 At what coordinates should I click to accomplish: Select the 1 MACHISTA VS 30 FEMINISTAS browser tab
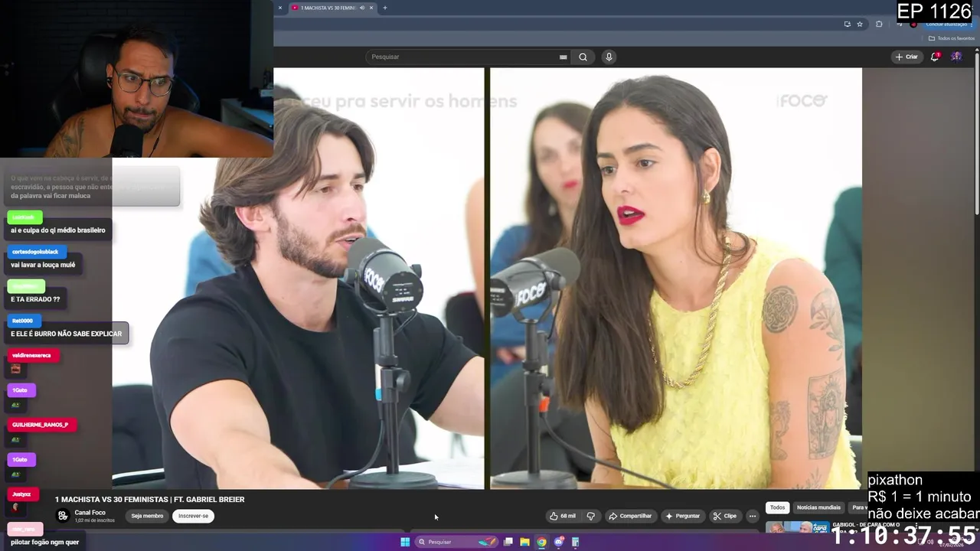pyautogui.click(x=332, y=8)
